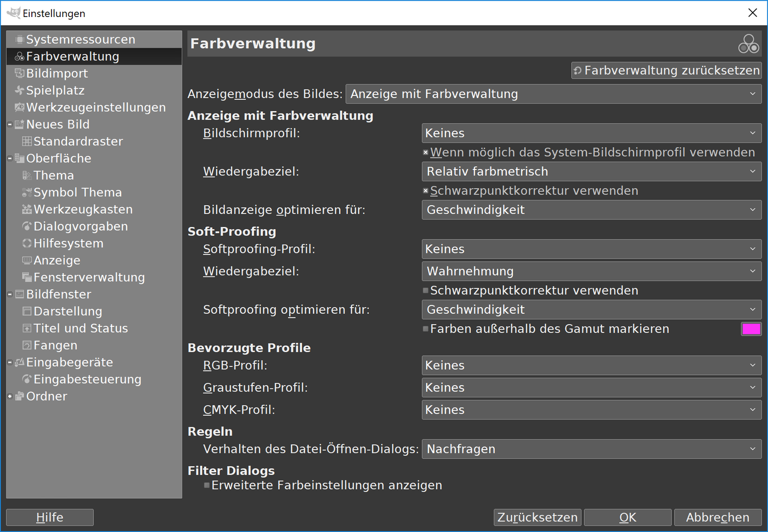This screenshot has height=532, width=768.
Task: Click the Werkzeugeinstellungen icon
Action: 20,107
